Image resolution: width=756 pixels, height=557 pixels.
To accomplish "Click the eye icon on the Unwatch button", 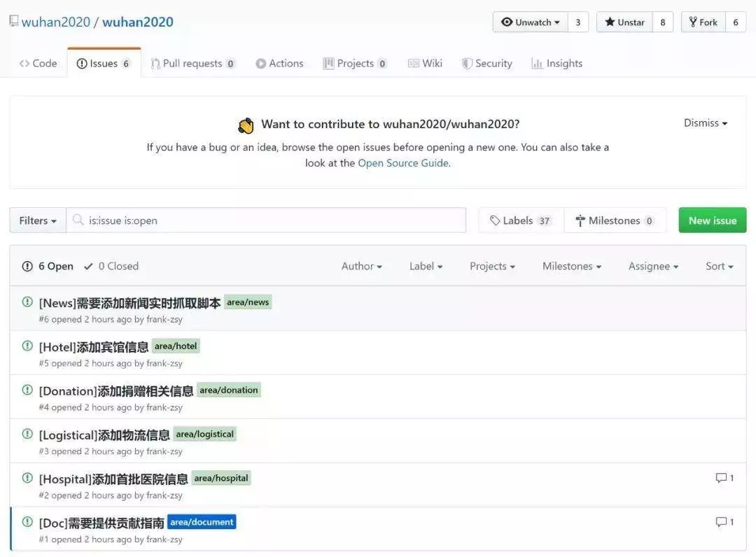I will [507, 22].
